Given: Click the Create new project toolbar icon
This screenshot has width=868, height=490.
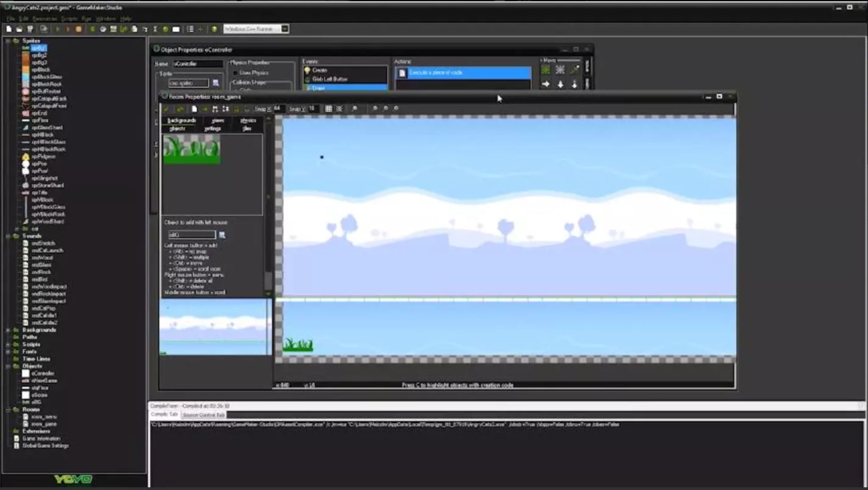Looking at the screenshot, I should point(9,29).
